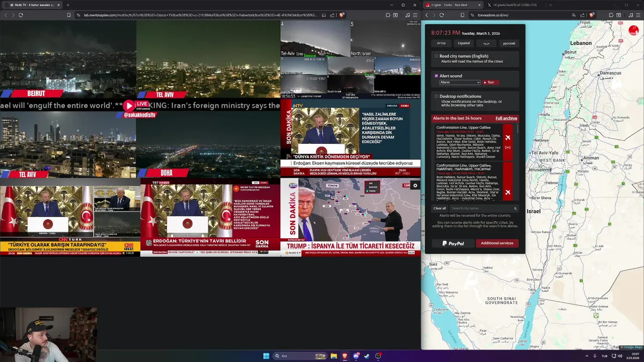Reload the Tzofar Red Alert page

[442, 15]
